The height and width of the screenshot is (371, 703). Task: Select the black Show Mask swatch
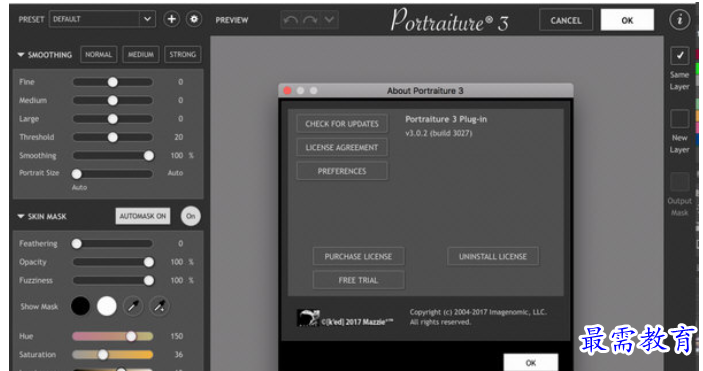click(80, 306)
